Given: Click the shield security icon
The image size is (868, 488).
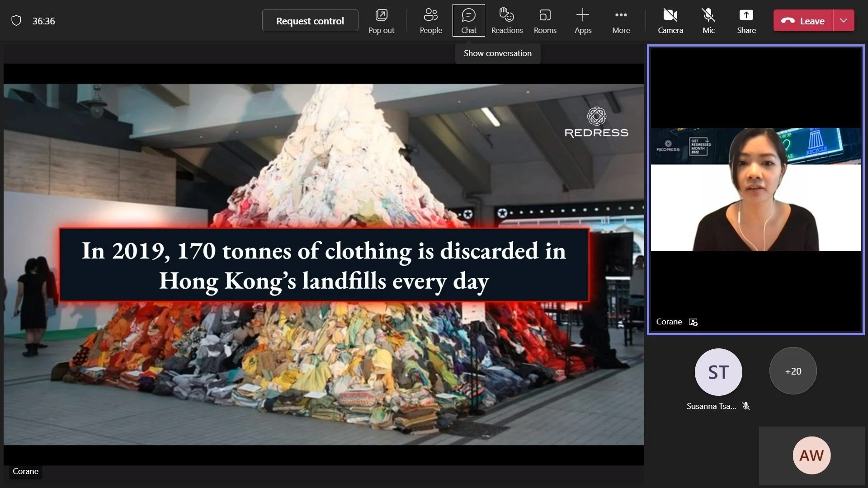Looking at the screenshot, I should coord(16,21).
